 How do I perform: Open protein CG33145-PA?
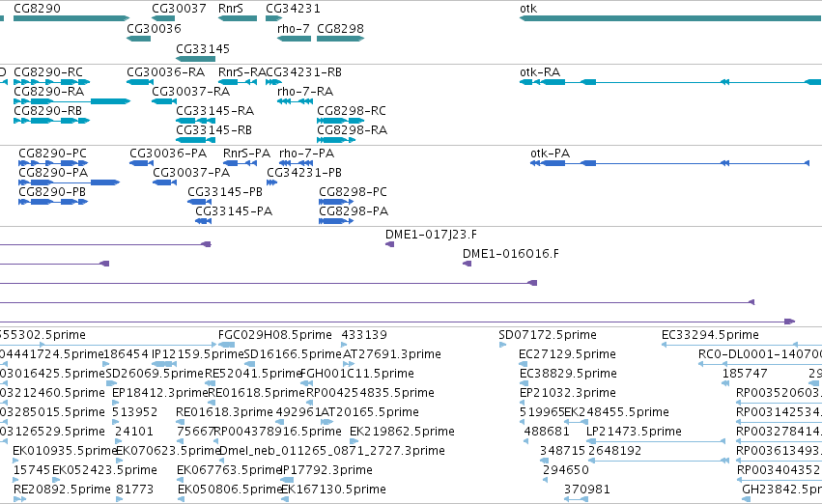[x=234, y=211]
